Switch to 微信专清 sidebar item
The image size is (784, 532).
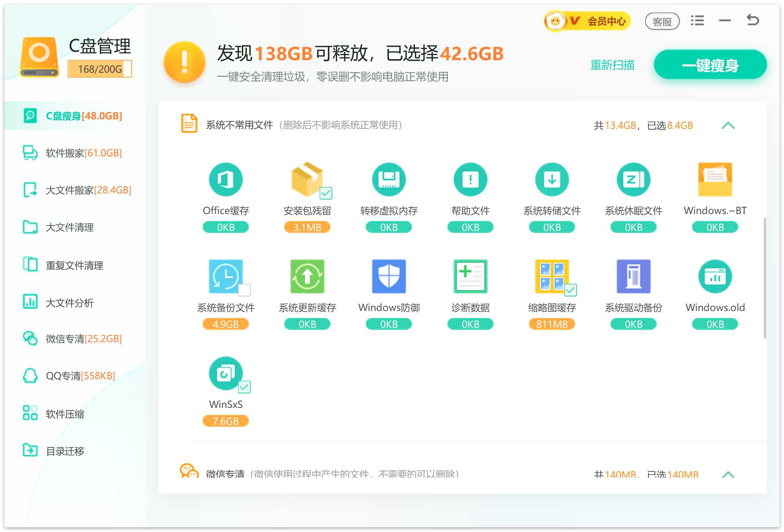(75, 339)
